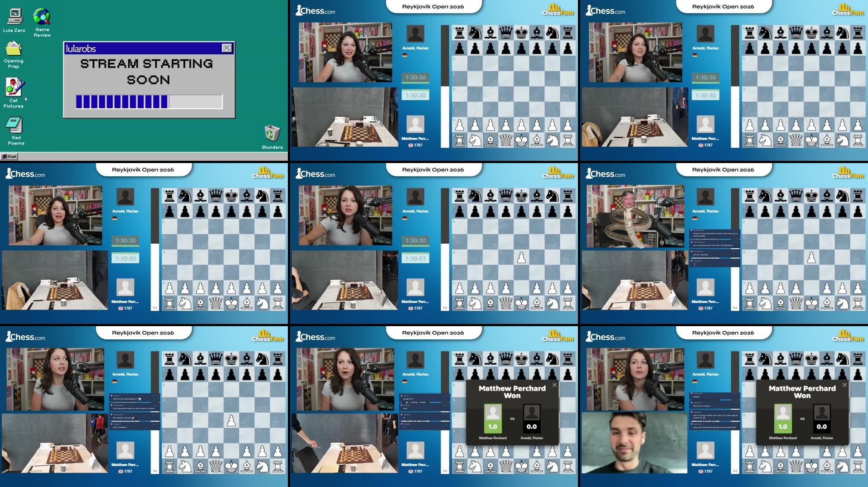Click the ChessFam logo
Viewport: 868px width, 487px height.
pyautogui.click(x=557, y=9)
